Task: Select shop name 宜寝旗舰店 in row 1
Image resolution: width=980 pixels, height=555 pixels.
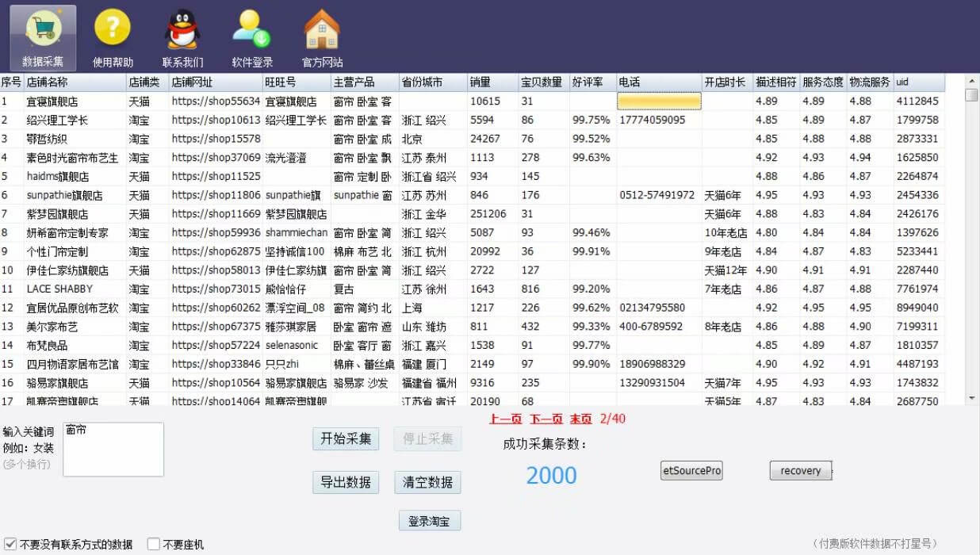Action: click(52, 101)
